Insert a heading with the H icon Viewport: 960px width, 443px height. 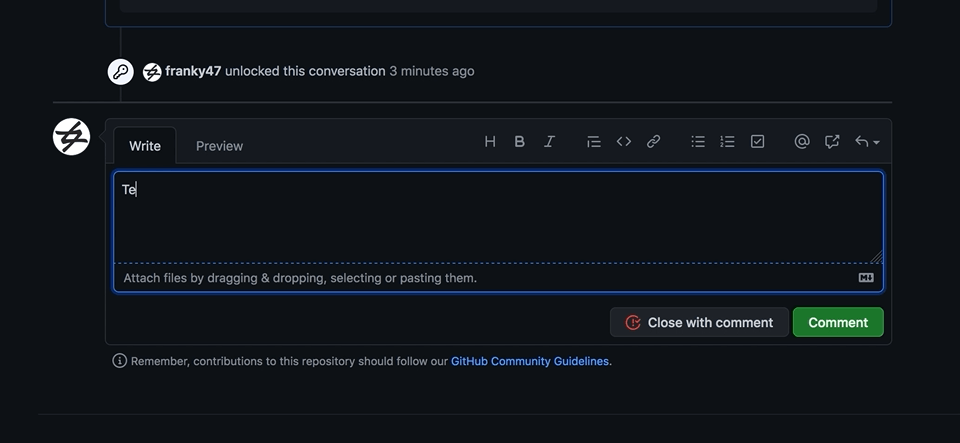(x=490, y=142)
